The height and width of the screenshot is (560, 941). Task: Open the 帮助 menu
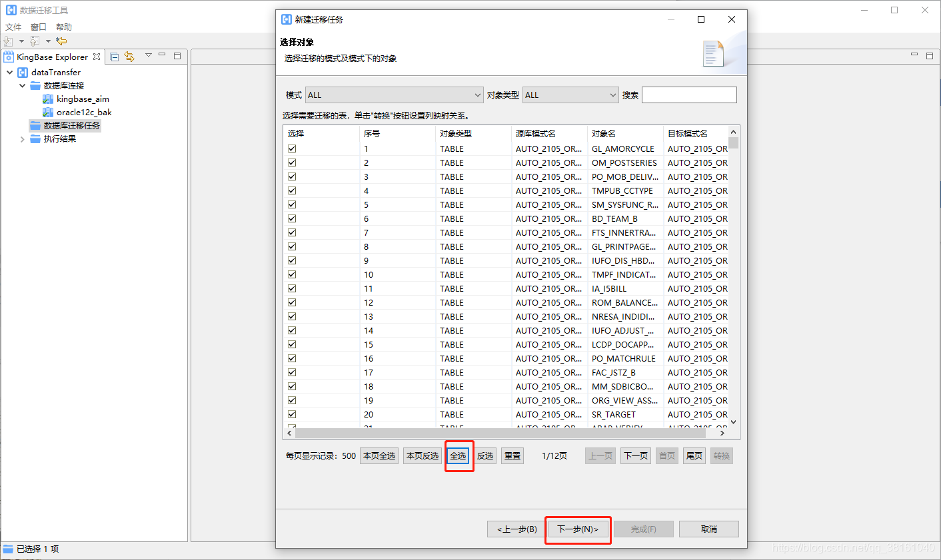point(64,27)
